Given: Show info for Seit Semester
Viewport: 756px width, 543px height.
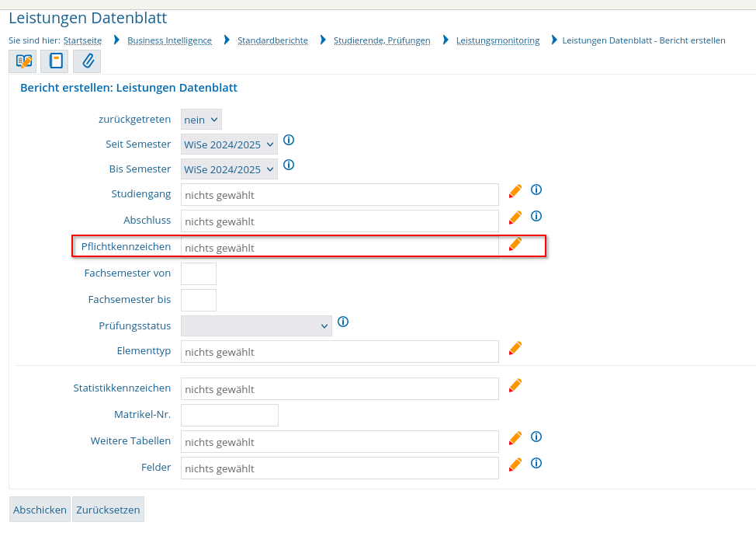Looking at the screenshot, I should coord(289,140).
